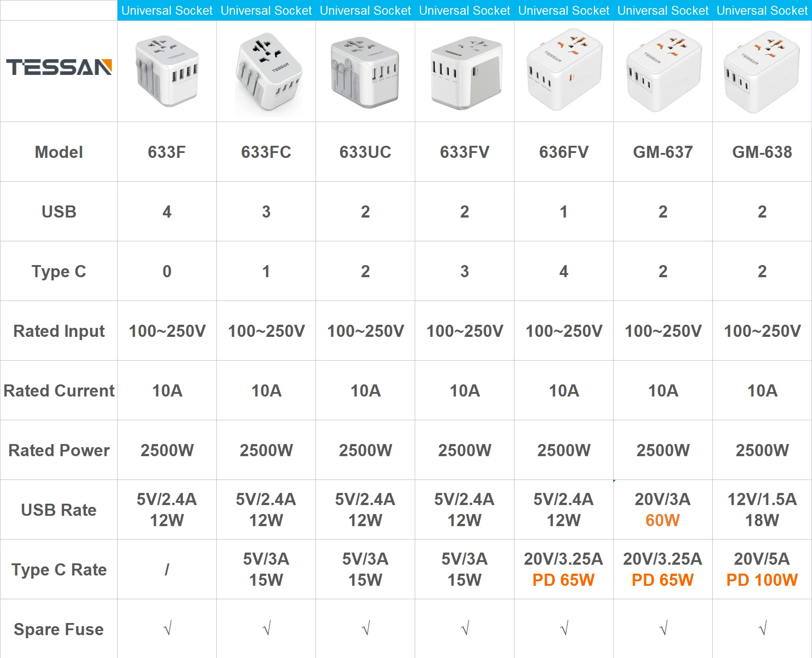The height and width of the screenshot is (658, 812).
Task: Expand the Universal Socket header above 636FV
Action: click(564, 10)
